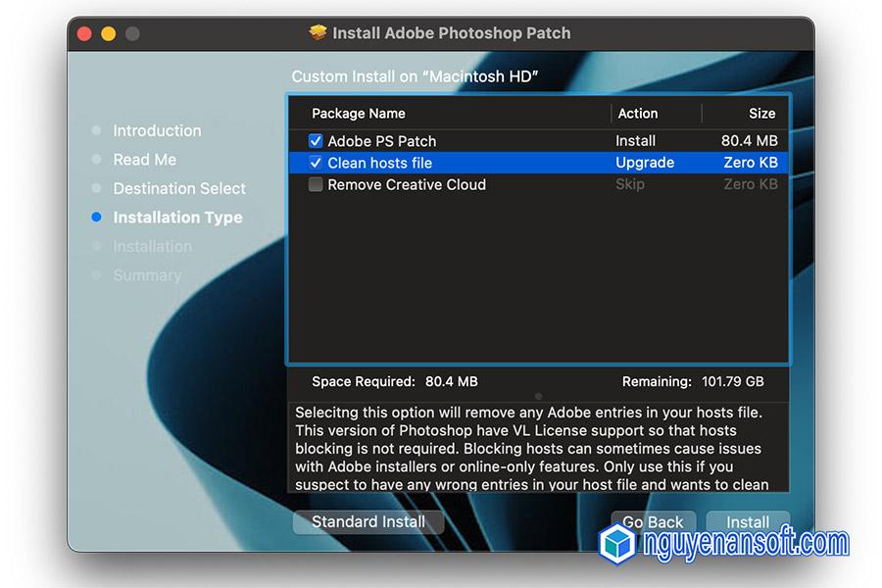This screenshot has height=588, width=882.
Task: Click the Upgrade action on hosts row
Action: [645, 163]
